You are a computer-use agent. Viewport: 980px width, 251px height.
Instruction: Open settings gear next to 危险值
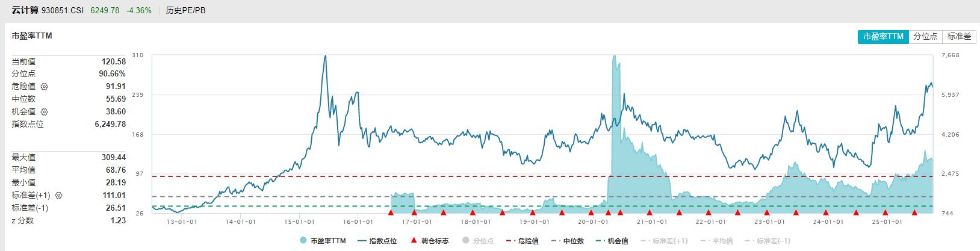pos(44,87)
